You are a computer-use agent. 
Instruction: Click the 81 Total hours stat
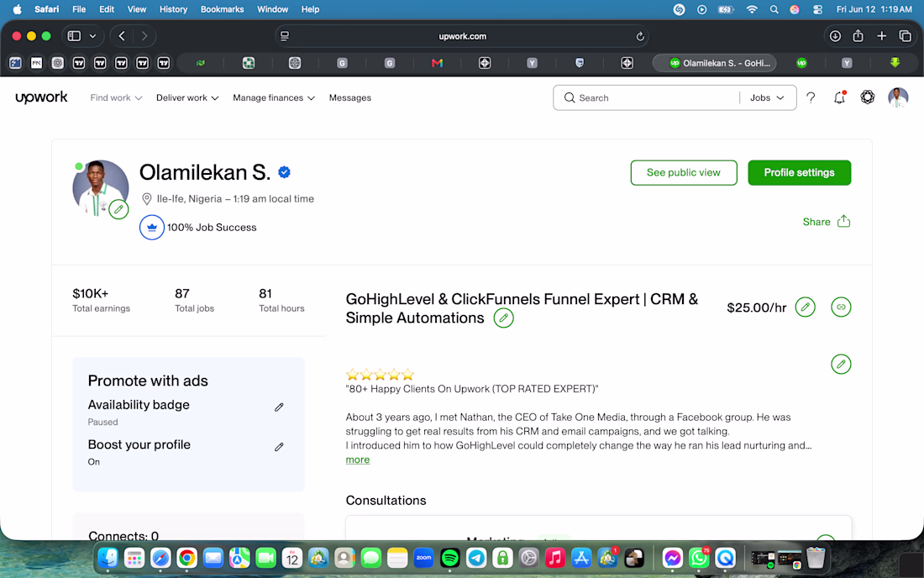(x=281, y=300)
